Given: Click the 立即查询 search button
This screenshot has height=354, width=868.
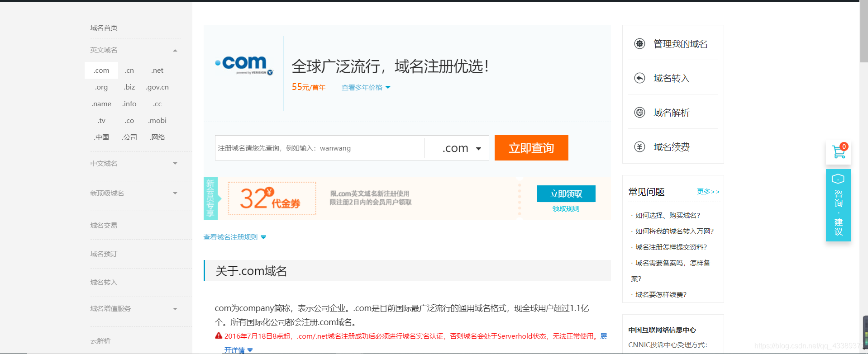Looking at the screenshot, I should [x=531, y=148].
